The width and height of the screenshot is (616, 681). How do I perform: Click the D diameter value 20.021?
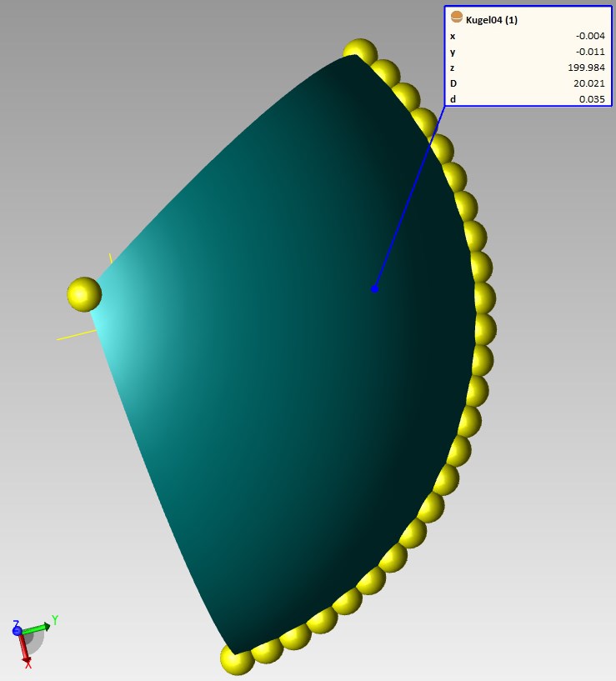point(588,83)
